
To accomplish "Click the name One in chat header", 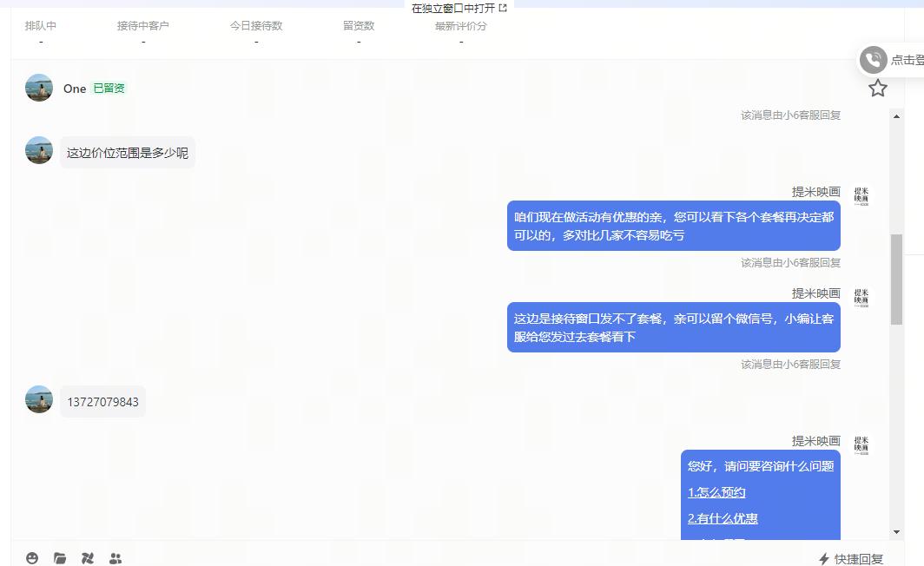I will 75,89.
